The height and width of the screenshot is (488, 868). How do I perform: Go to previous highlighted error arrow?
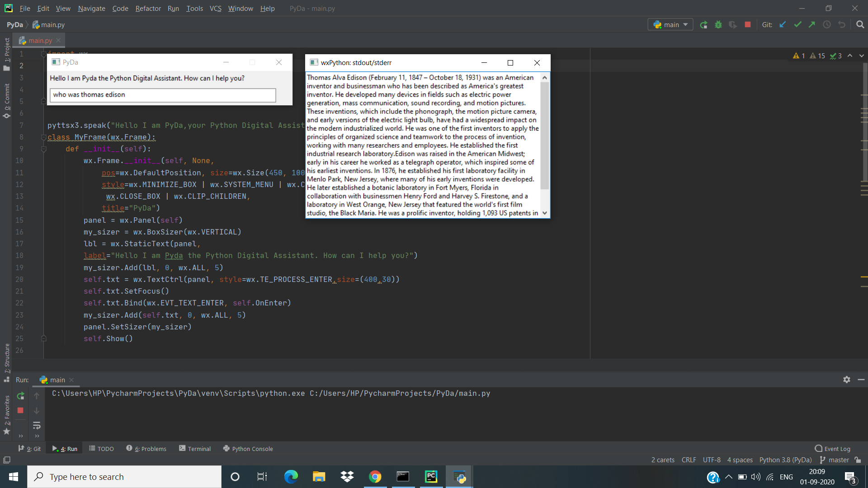point(850,56)
